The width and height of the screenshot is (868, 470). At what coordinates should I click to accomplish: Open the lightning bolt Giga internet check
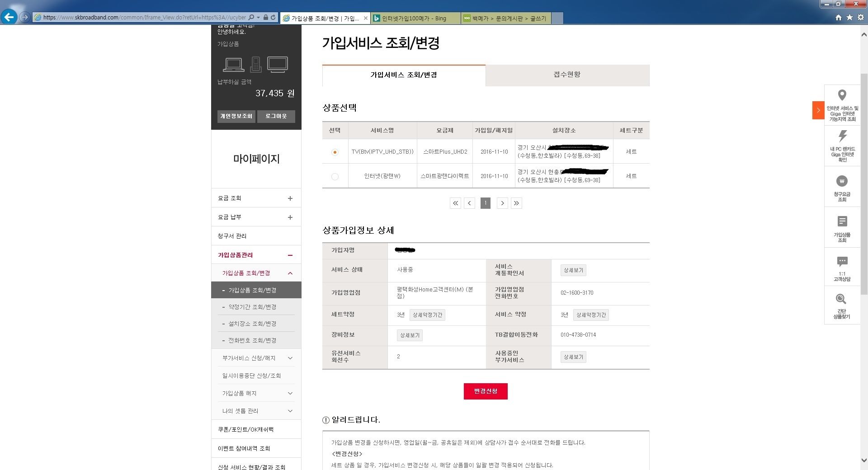tap(842, 136)
